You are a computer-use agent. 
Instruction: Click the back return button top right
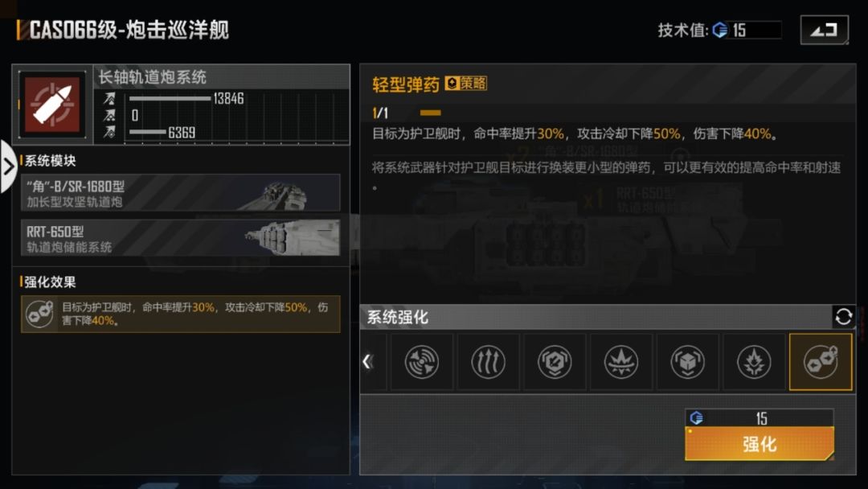[x=825, y=30]
